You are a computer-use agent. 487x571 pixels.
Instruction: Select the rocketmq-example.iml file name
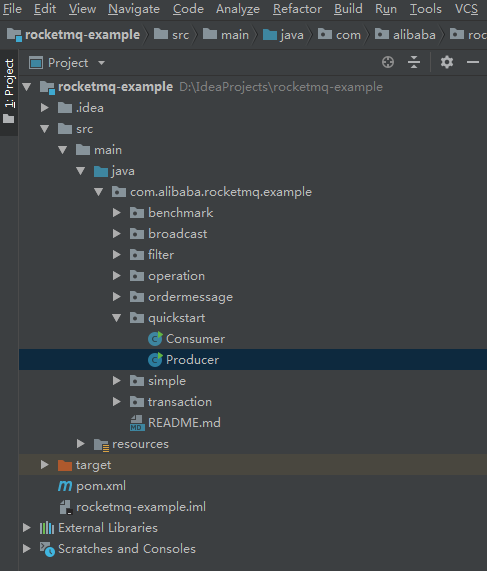141,507
